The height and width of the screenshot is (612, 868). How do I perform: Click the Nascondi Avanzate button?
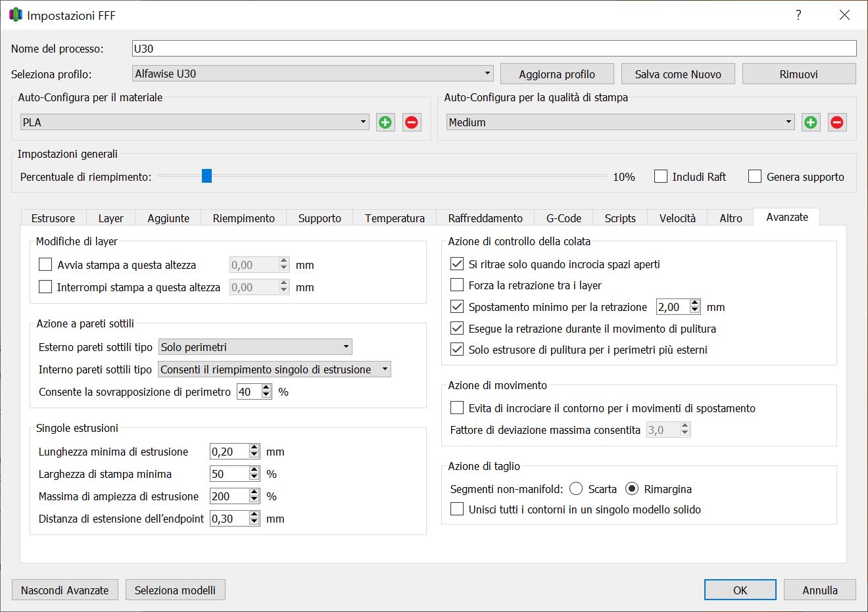(x=65, y=590)
